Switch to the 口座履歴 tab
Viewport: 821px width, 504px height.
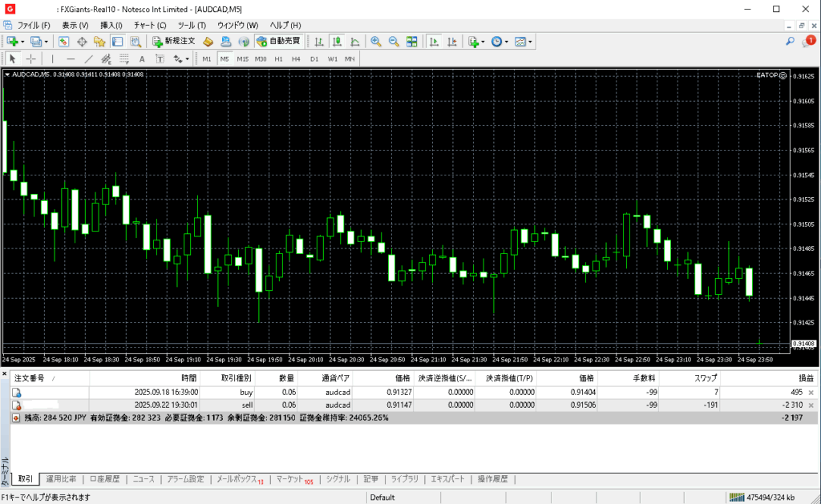pos(104,479)
